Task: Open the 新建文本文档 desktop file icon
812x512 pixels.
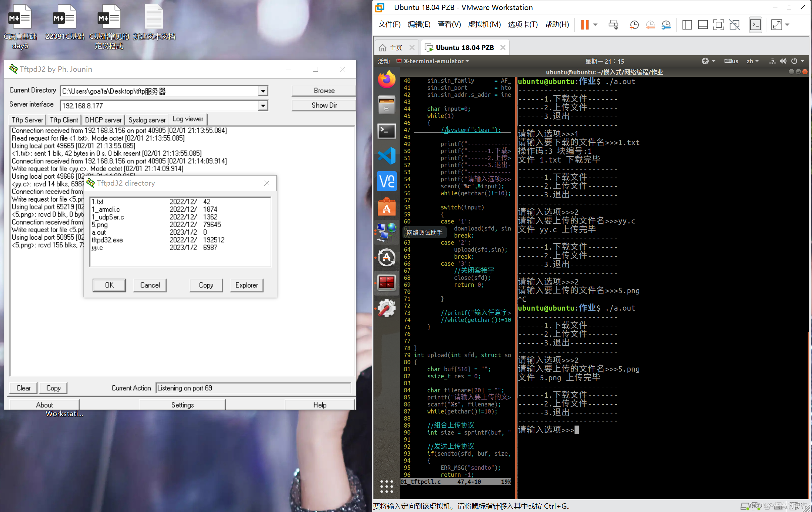Action: (x=154, y=22)
